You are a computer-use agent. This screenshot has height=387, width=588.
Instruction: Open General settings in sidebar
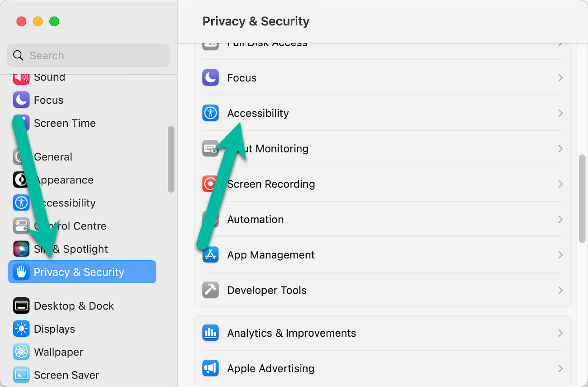point(53,157)
